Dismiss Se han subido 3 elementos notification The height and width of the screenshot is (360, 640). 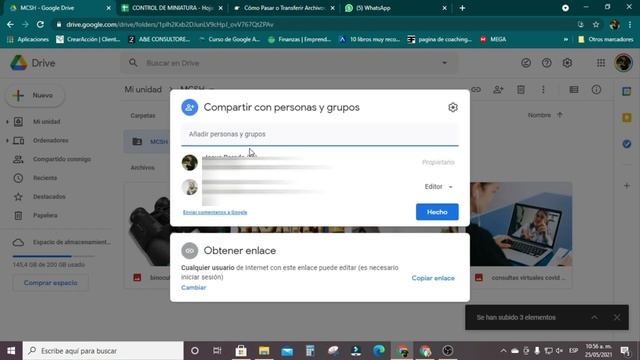tap(617, 317)
